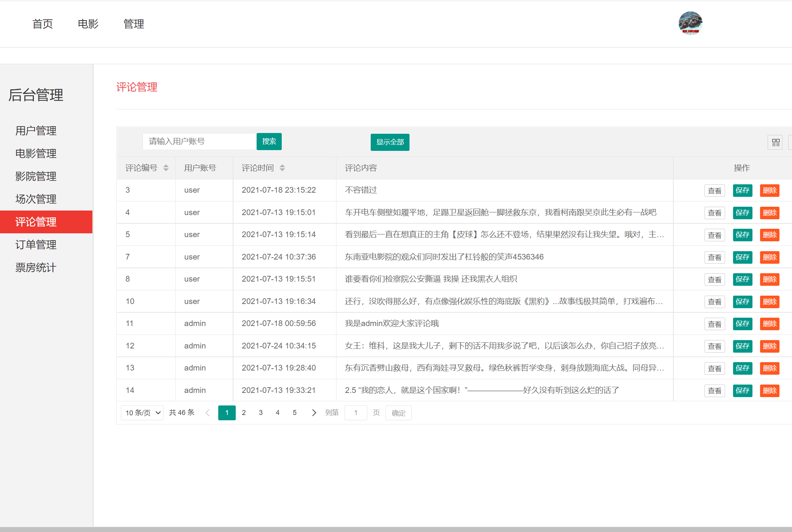The image size is (792, 532).
Task: Open 用户管理 in the sidebar
Action: coord(36,131)
